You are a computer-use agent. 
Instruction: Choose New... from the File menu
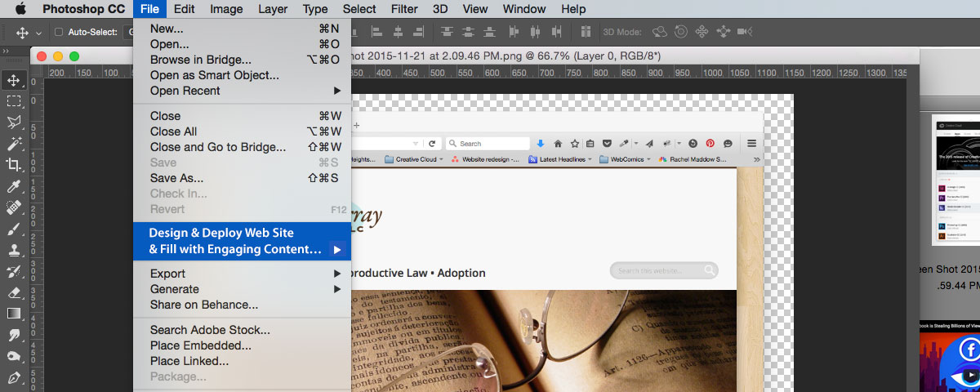pos(242,29)
